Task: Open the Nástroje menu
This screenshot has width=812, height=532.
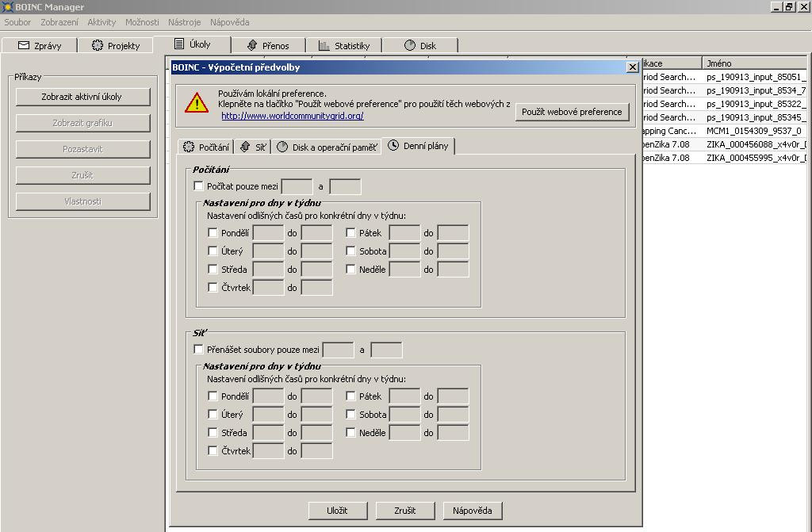Action: point(184,22)
